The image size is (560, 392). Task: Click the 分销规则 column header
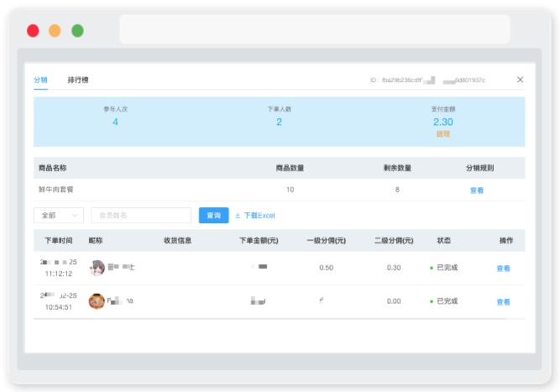[479, 168]
